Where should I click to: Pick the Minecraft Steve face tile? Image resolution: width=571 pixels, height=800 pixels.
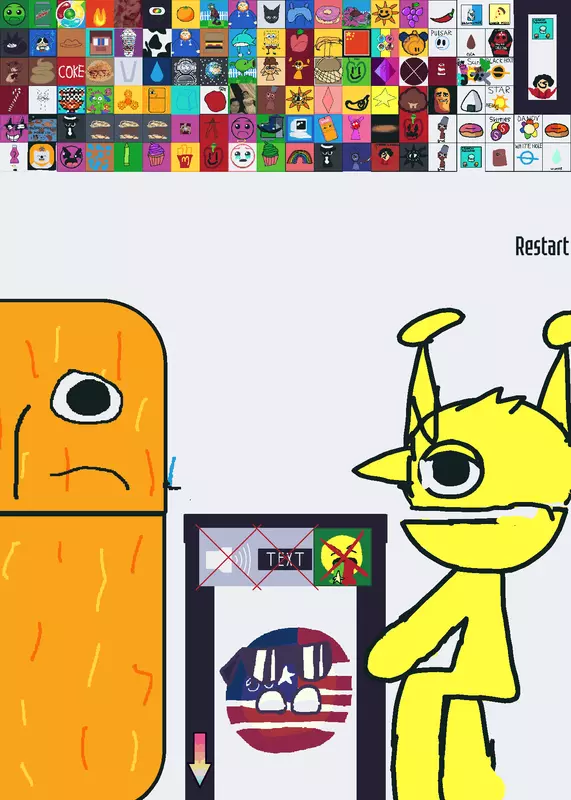(x=100, y=43)
